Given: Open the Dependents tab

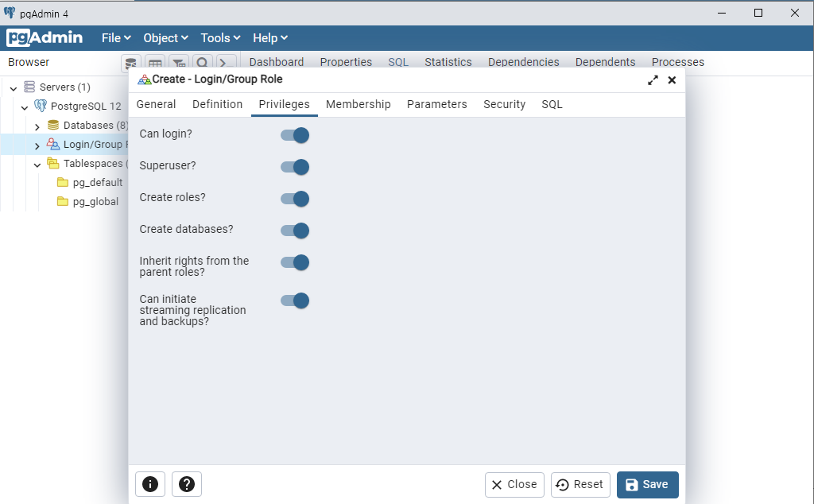Looking at the screenshot, I should 605,62.
